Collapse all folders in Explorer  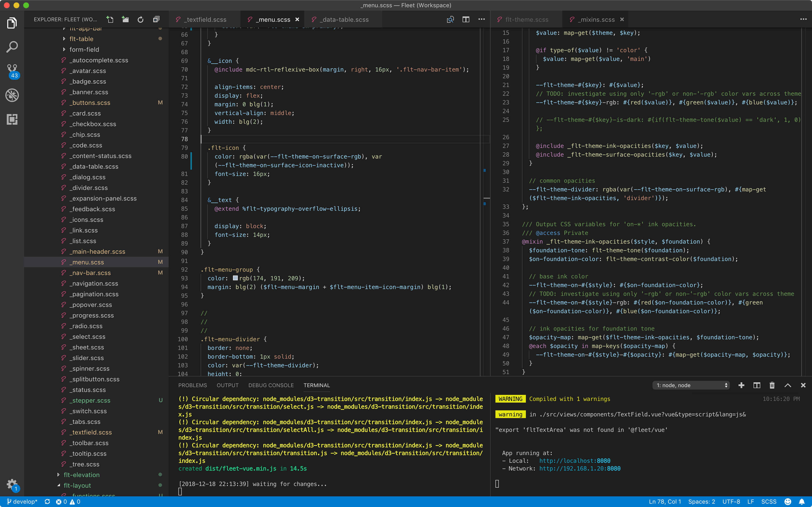pyautogui.click(x=156, y=19)
